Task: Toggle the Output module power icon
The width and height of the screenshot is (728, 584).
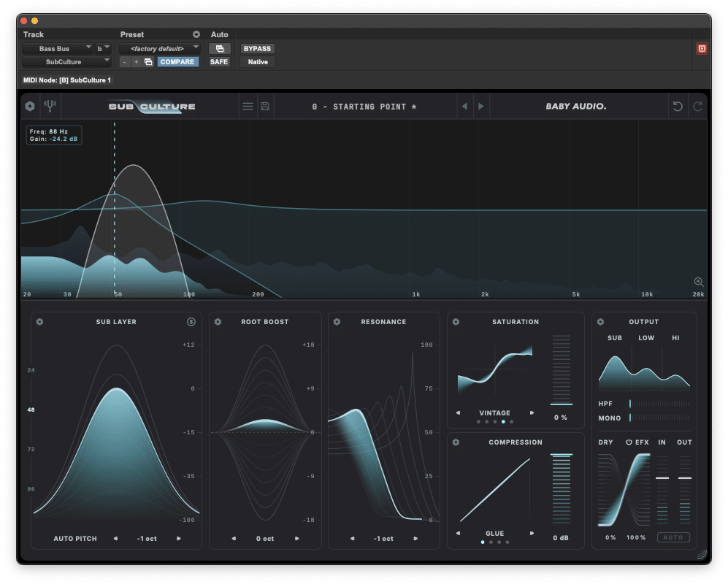Action: point(600,322)
